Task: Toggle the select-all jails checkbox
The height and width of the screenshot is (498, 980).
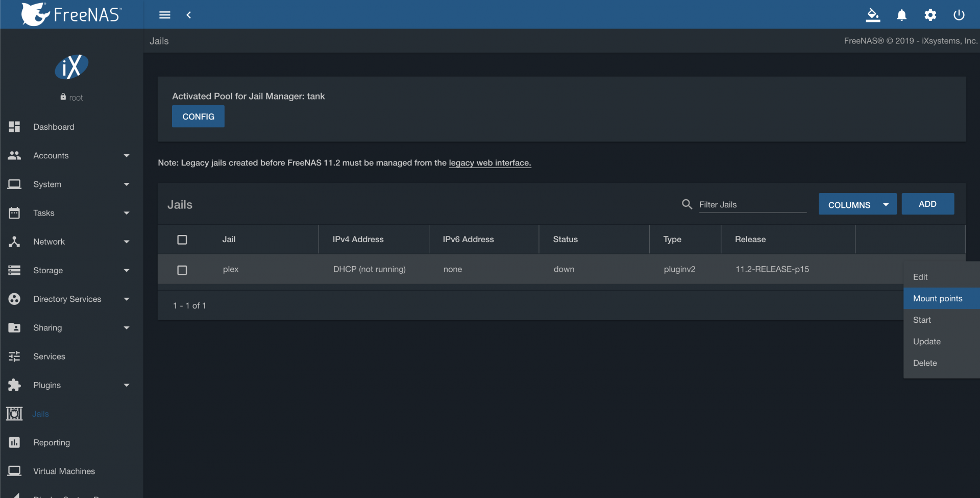Action: click(x=182, y=240)
